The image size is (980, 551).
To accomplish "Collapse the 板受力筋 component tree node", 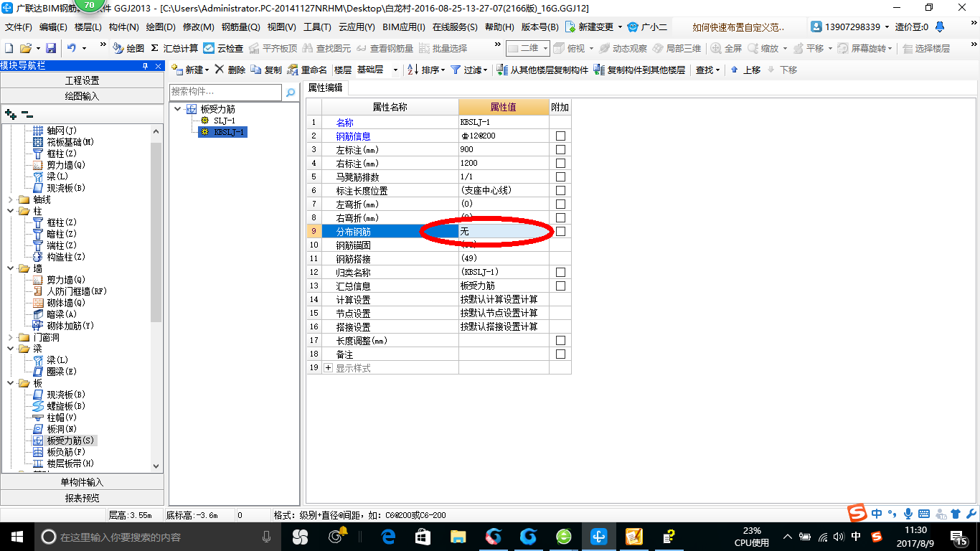I will pyautogui.click(x=177, y=109).
